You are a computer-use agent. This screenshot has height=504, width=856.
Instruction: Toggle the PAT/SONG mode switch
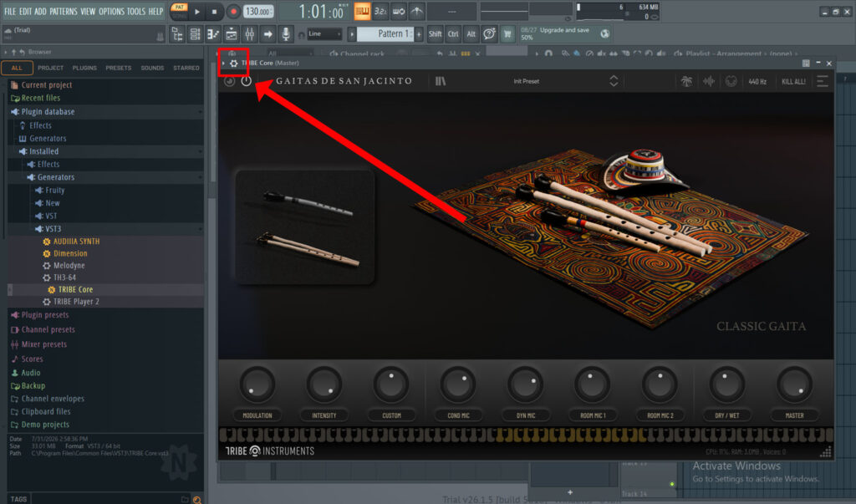click(179, 12)
